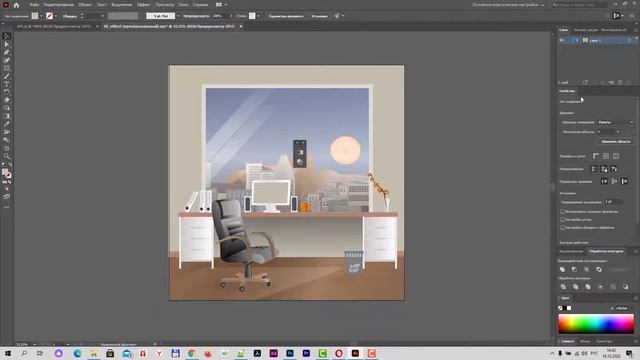Click the Intersect shape mode icon
The height and width of the screenshot is (360, 640).
587,269
